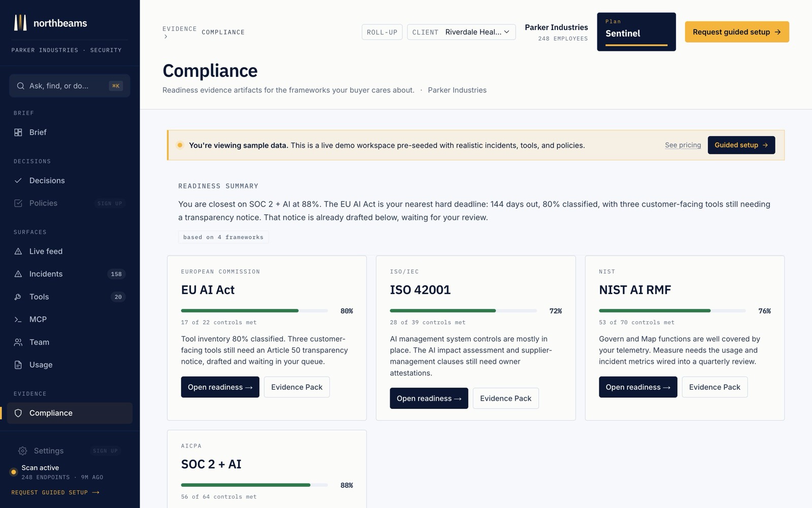Open the See pricing link
This screenshot has height=508, width=812.
click(683, 145)
